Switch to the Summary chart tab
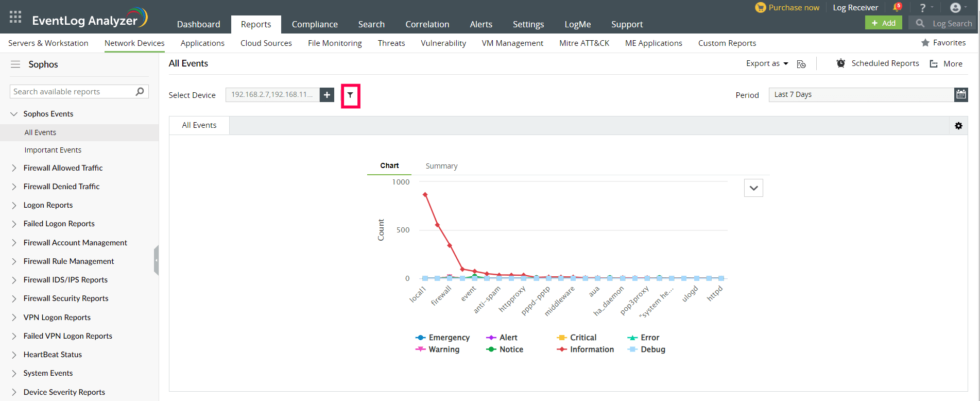The image size is (980, 401). click(441, 166)
